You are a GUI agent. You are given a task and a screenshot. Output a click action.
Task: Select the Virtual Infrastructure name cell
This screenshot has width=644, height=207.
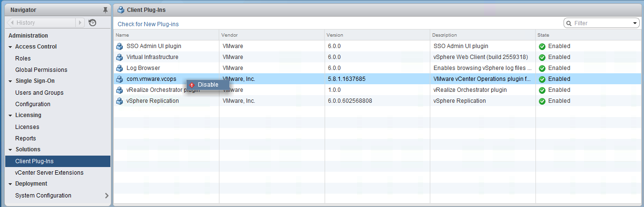point(152,57)
